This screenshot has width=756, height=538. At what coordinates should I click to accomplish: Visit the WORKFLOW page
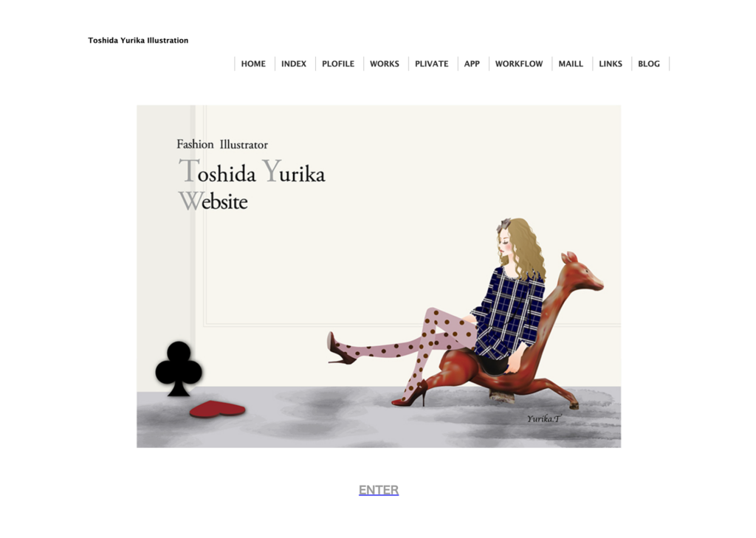coord(519,63)
